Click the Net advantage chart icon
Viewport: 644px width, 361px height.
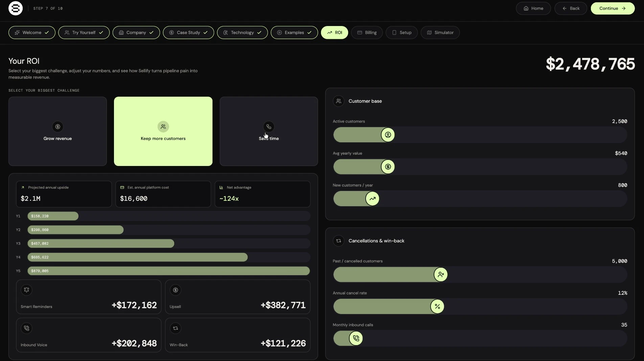click(x=221, y=187)
